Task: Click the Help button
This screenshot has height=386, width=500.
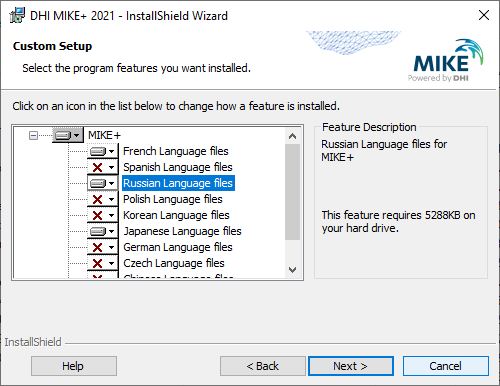Action: tap(74, 366)
